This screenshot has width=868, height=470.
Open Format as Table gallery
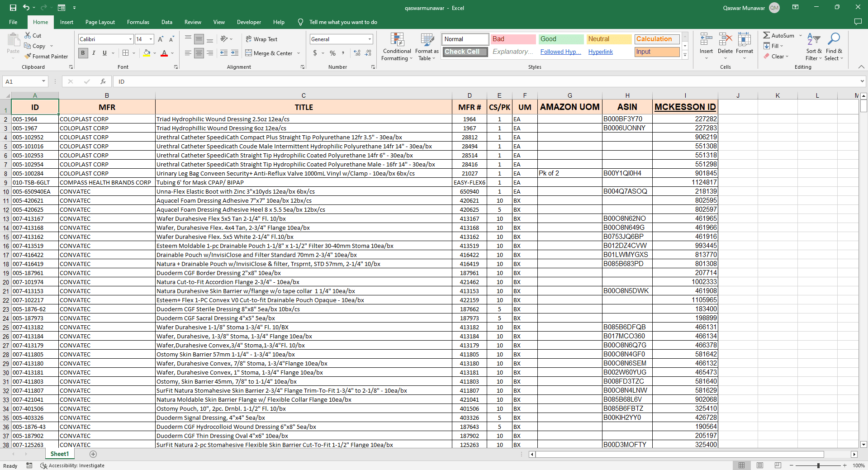[x=427, y=47]
